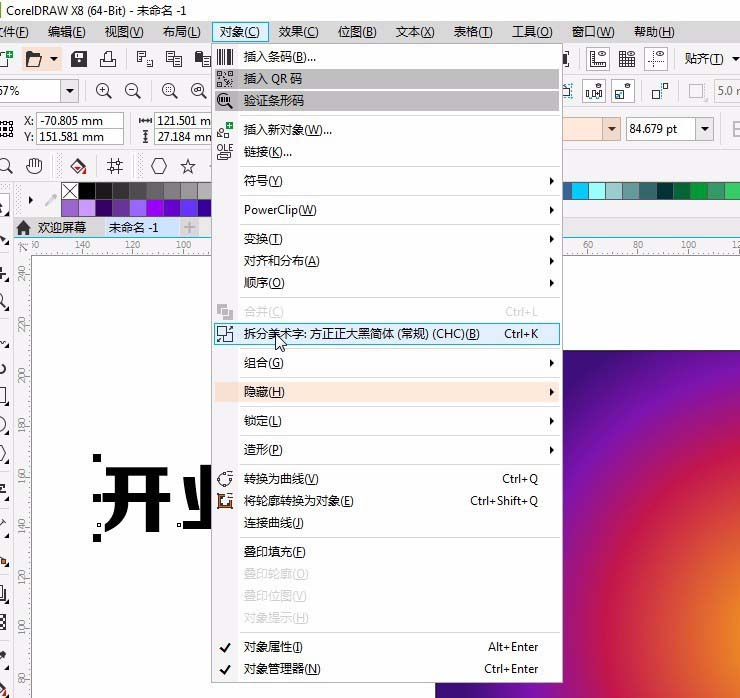
Task: Add a new document with plus tab button
Action: [189, 228]
